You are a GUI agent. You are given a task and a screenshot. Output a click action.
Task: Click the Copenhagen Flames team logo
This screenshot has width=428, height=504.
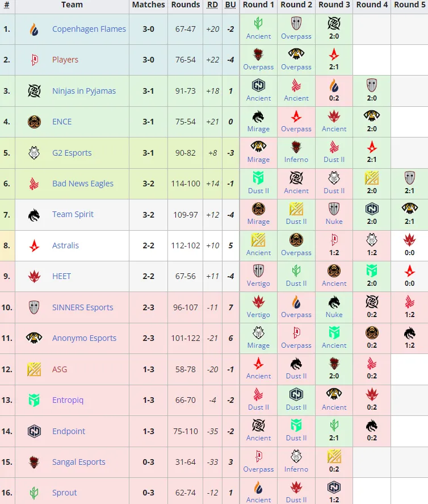click(x=34, y=29)
